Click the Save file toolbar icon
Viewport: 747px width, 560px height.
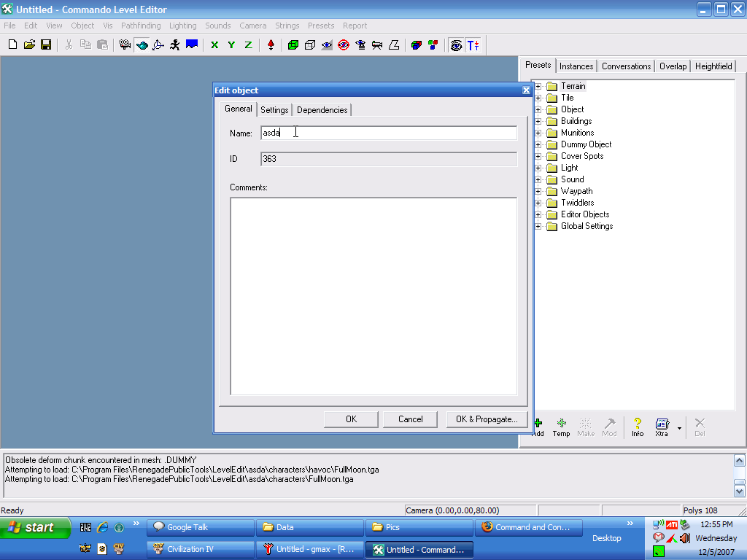46,45
